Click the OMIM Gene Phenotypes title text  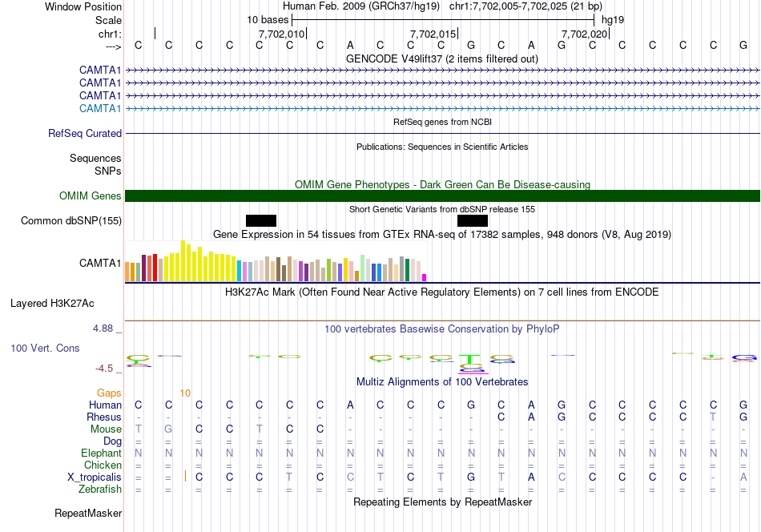pos(442,184)
